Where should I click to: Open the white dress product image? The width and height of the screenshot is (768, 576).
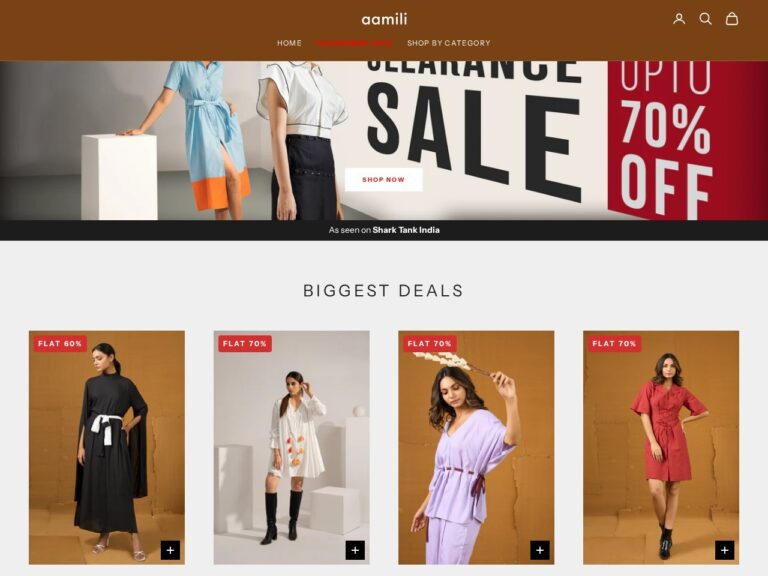[x=291, y=447]
